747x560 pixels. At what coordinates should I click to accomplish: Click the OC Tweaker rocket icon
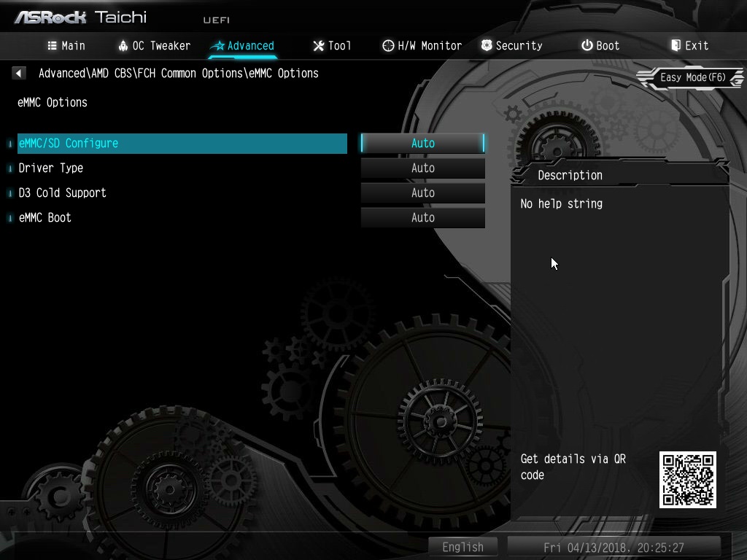click(x=123, y=46)
